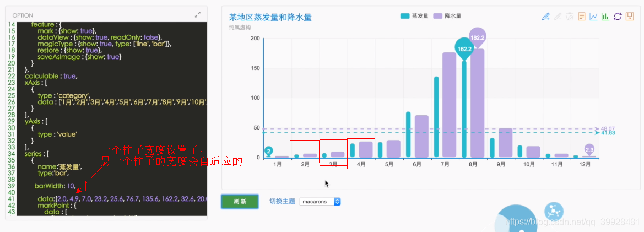Place cursor on barWidth: 10 code line
The height and width of the screenshot is (232, 644).
[x=56, y=186]
